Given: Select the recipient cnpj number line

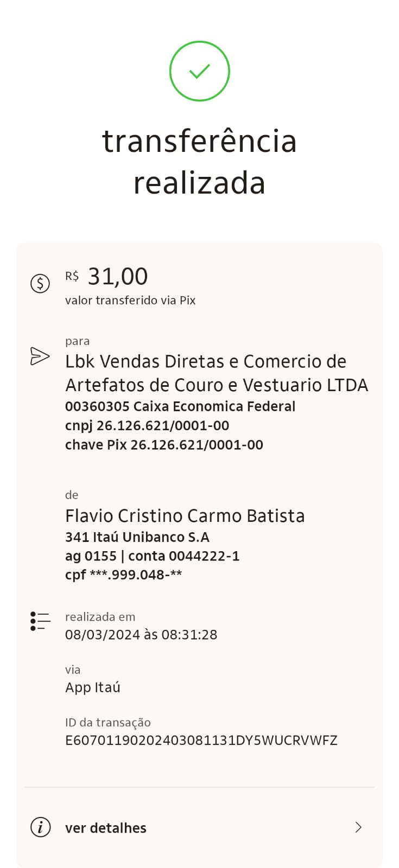Looking at the screenshot, I should [147, 425].
